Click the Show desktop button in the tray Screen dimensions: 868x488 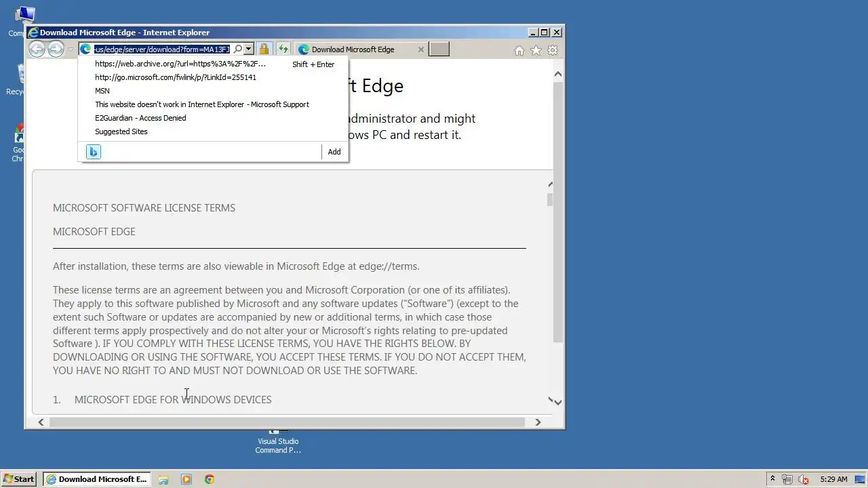pos(860,479)
